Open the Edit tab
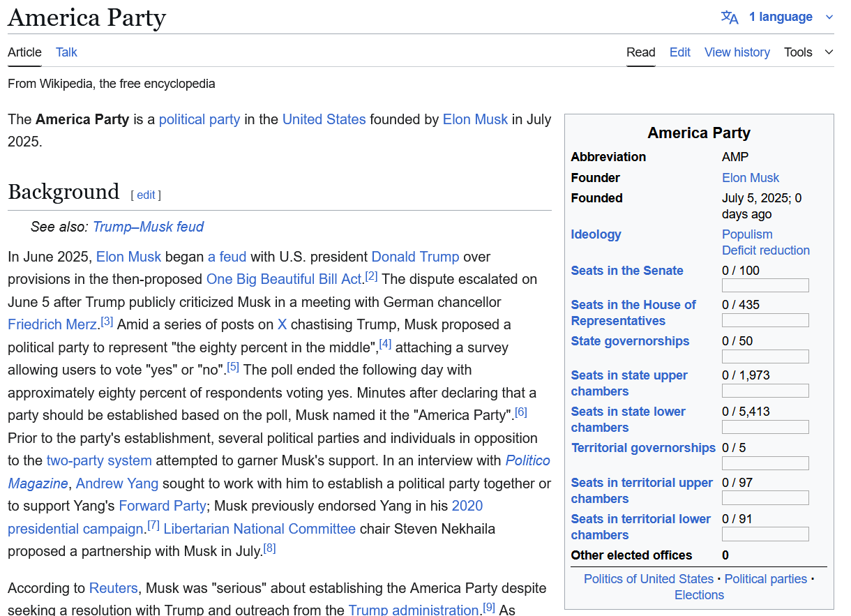The image size is (851, 616). [680, 52]
